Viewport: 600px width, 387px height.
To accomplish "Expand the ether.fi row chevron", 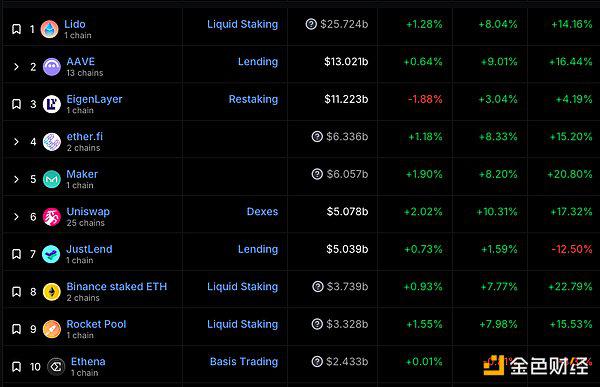I will 16,142.
